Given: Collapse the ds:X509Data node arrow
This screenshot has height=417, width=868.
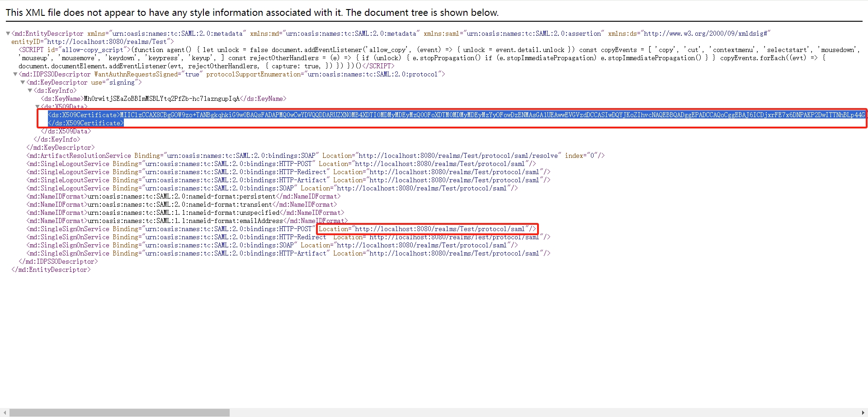Looking at the screenshot, I should coord(38,107).
